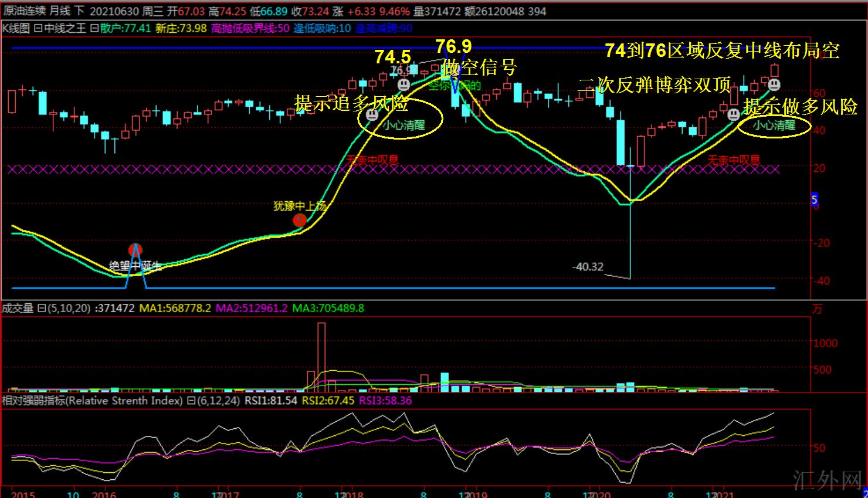Click the 原油连续 instrument name

pyautogui.click(x=24, y=11)
